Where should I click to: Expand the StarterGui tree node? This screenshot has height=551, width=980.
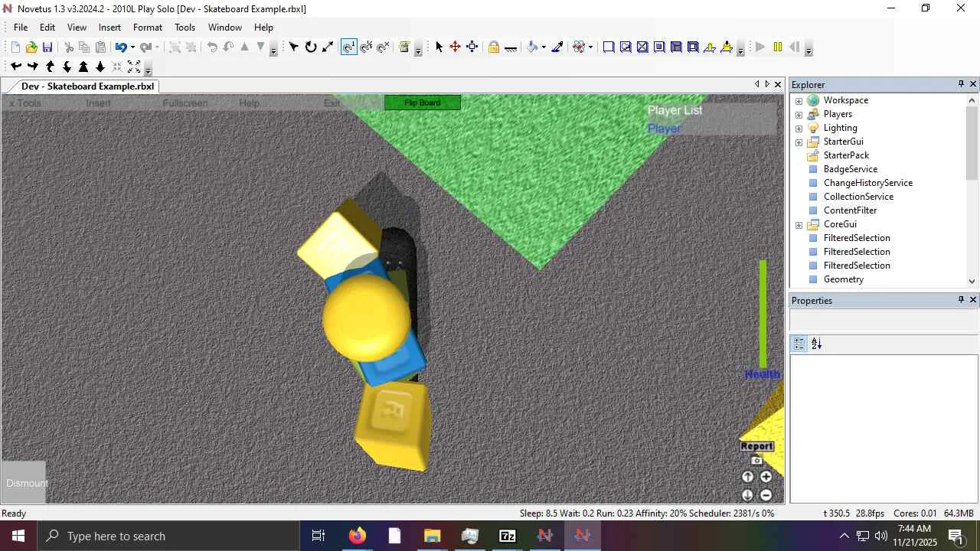799,142
